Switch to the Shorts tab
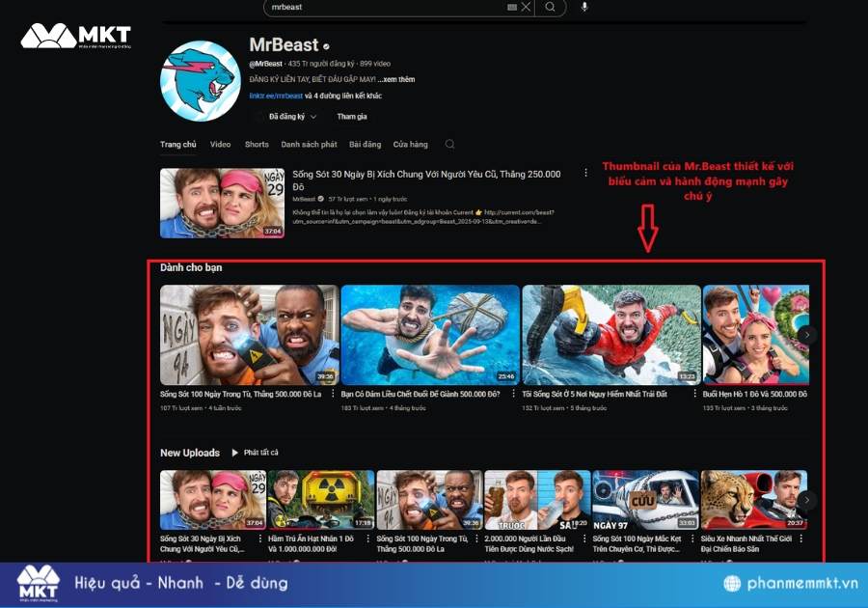868x608 pixels. pyautogui.click(x=257, y=144)
